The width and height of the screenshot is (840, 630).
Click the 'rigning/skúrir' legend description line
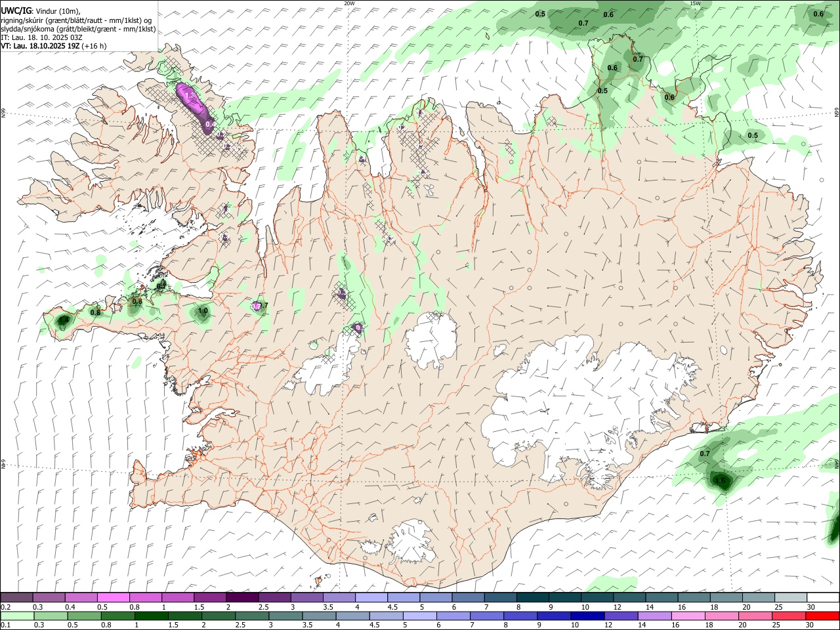(76, 20)
